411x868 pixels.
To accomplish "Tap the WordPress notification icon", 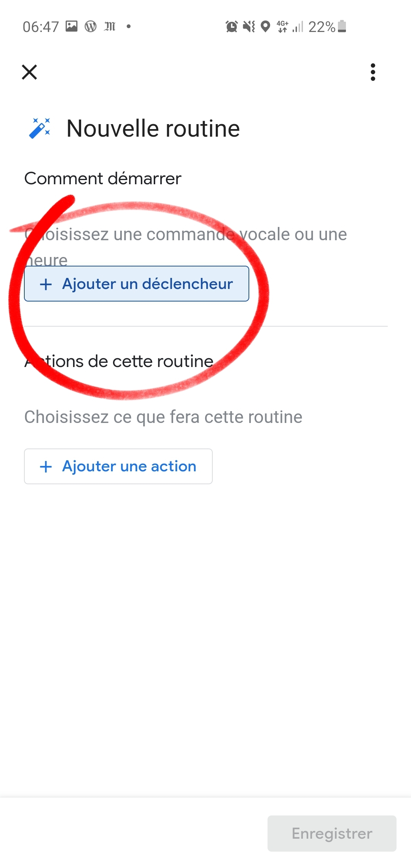I will pos(91,26).
